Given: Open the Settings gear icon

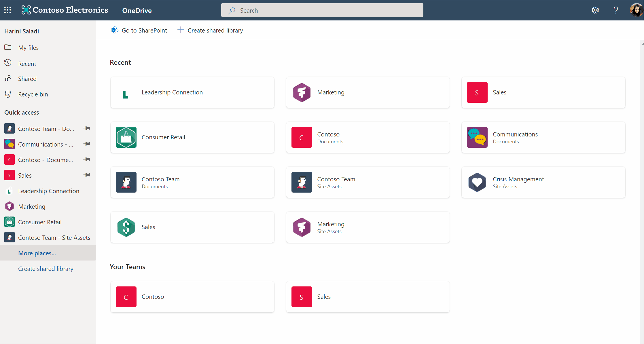Looking at the screenshot, I should point(595,10).
